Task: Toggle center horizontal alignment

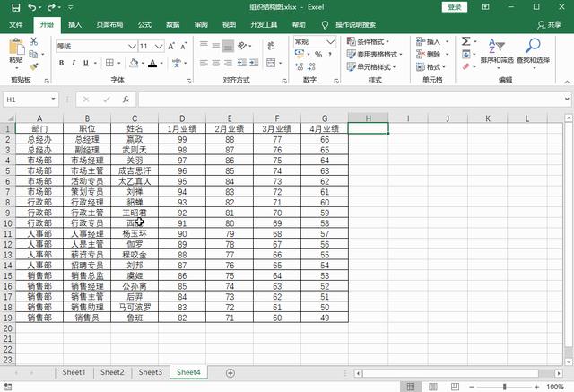Action: (x=216, y=63)
